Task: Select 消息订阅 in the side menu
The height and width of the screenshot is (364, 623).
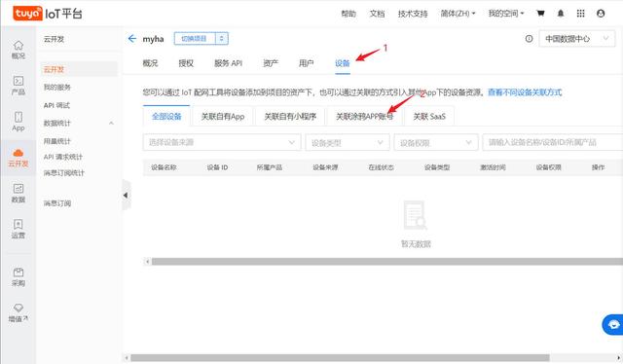Action: (x=57, y=203)
